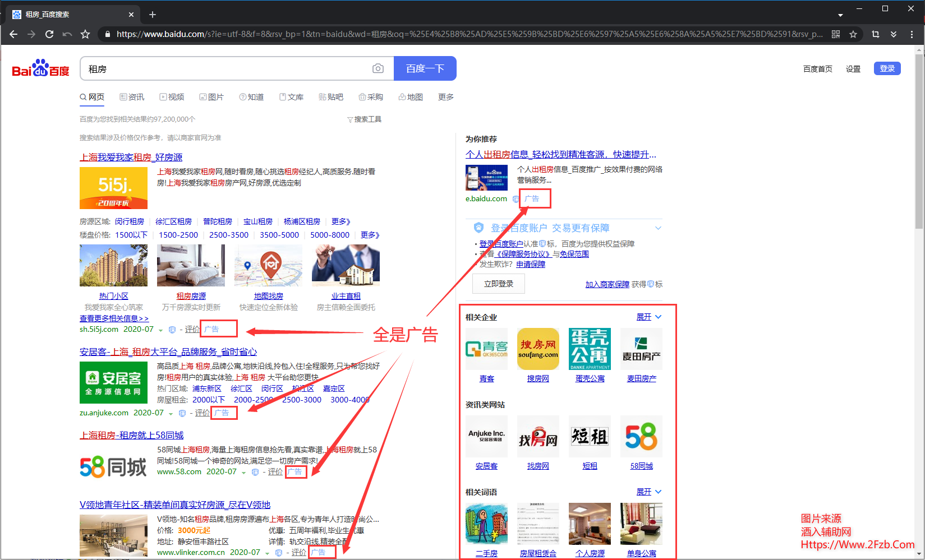Open the QR code icon in the address bar
Image resolution: width=925 pixels, height=560 pixels.
pos(836,34)
